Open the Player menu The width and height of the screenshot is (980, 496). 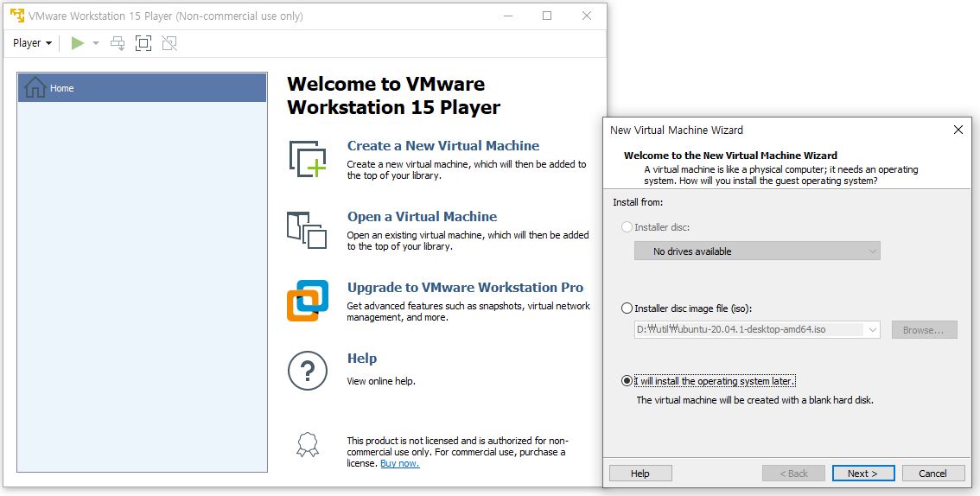32,43
